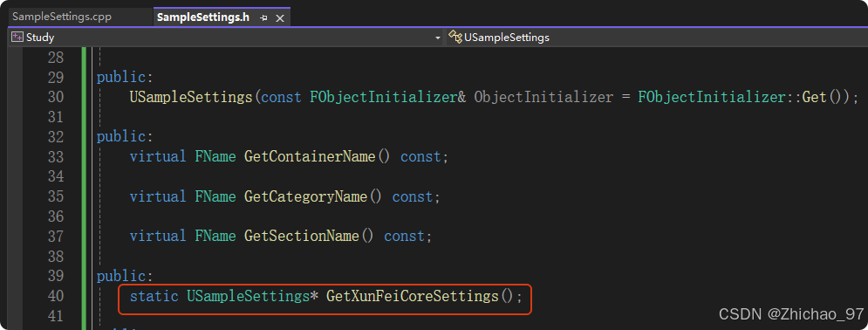Viewport: 868px width, 330px height.
Task: Click the USampleSettings class icon
Action: click(455, 37)
